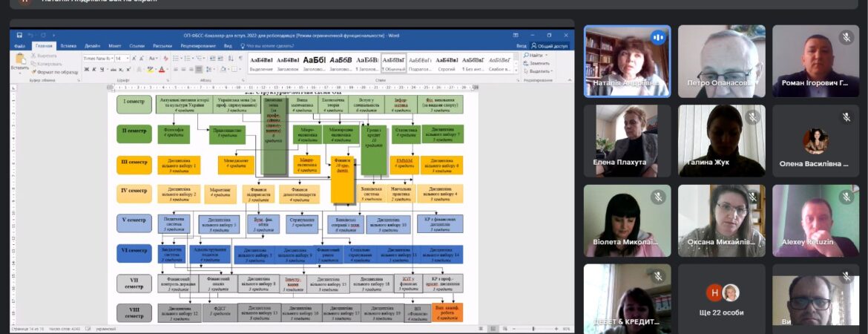Switch to the Рецензирование ribbon tab
Image resolution: width=868 pixels, height=334 pixels.
coord(198,46)
